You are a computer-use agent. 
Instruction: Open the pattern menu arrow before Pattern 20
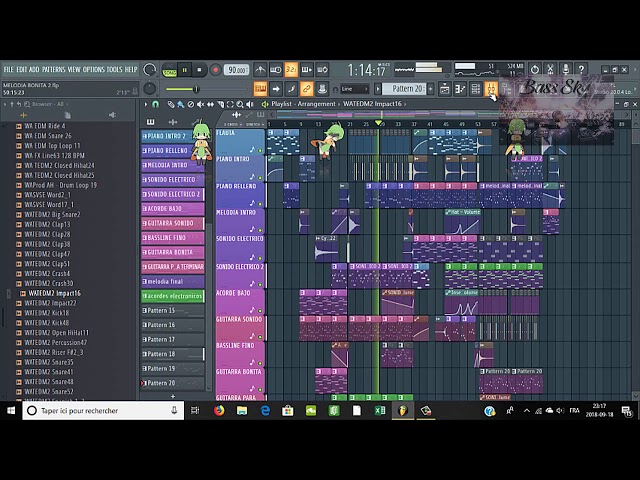pyautogui.click(x=378, y=89)
